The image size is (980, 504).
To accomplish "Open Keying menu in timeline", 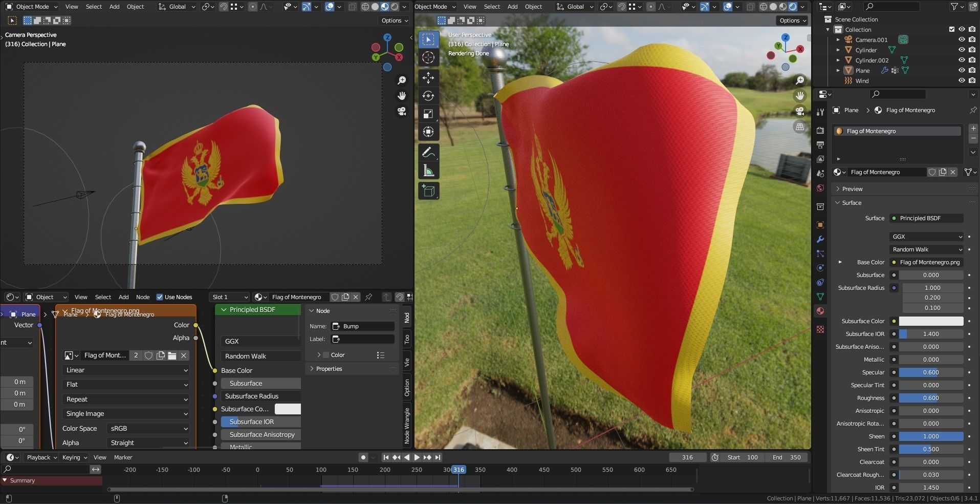I will (74, 457).
